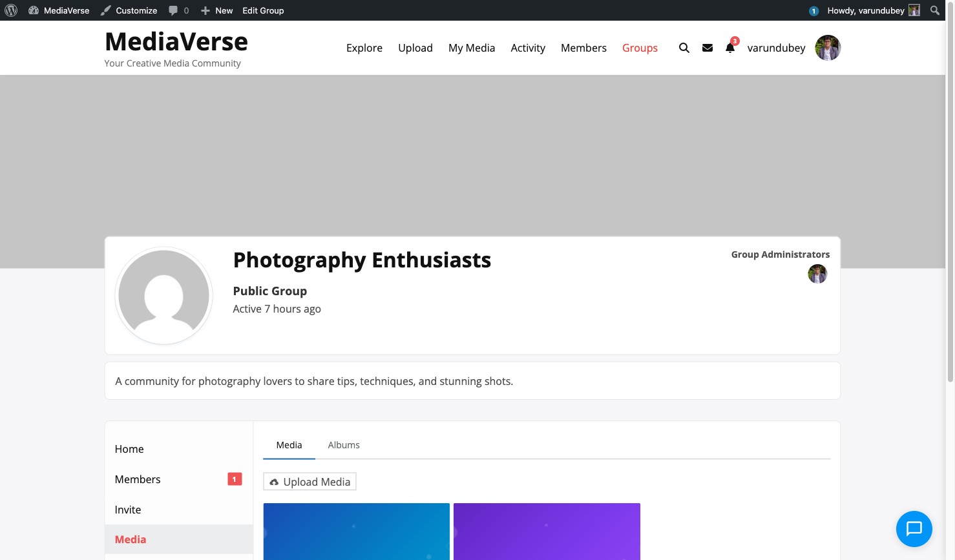Click the comments bubble icon in admin bar

(174, 10)
